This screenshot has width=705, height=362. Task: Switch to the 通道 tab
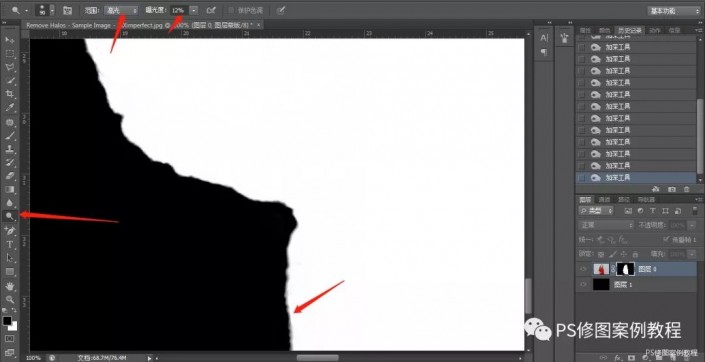pyautogui.click(x=604, y=200)
